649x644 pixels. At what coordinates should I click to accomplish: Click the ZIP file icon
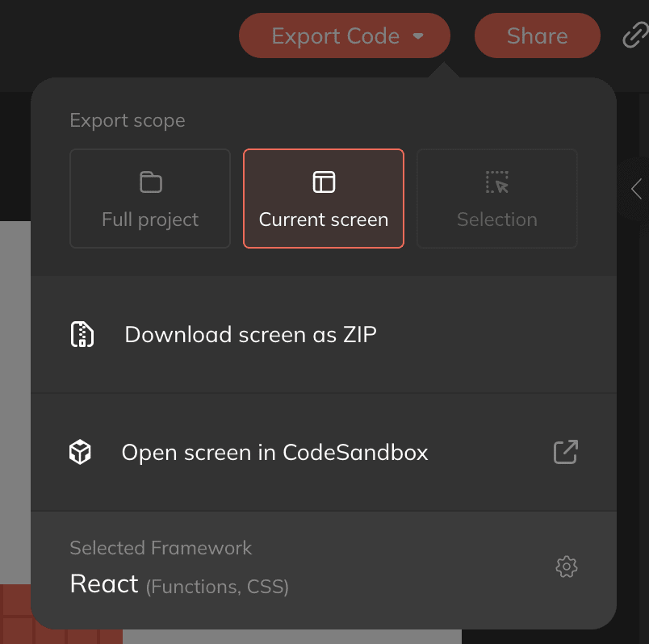(x=82, y=334)
